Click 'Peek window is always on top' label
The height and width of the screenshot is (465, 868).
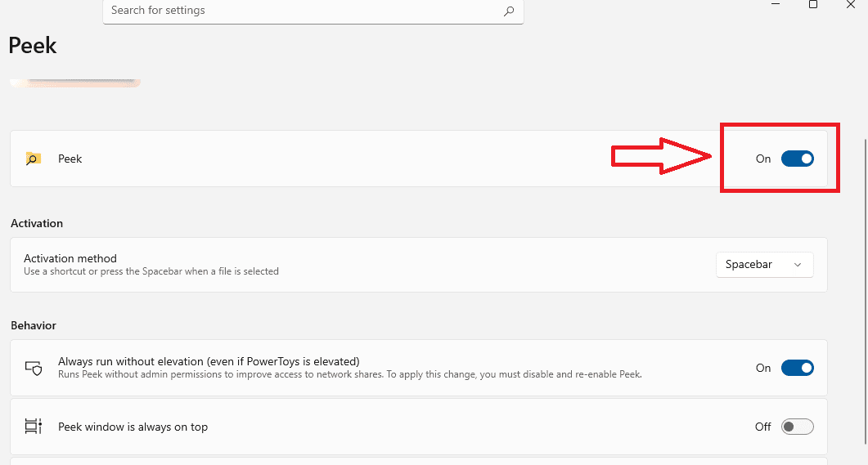tap(133, 427)
